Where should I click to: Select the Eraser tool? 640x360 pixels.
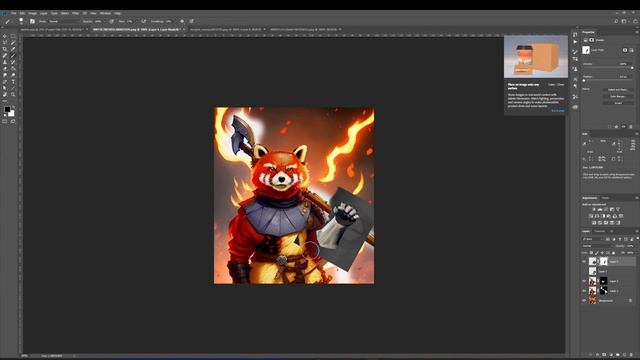[x=5, y=69]
